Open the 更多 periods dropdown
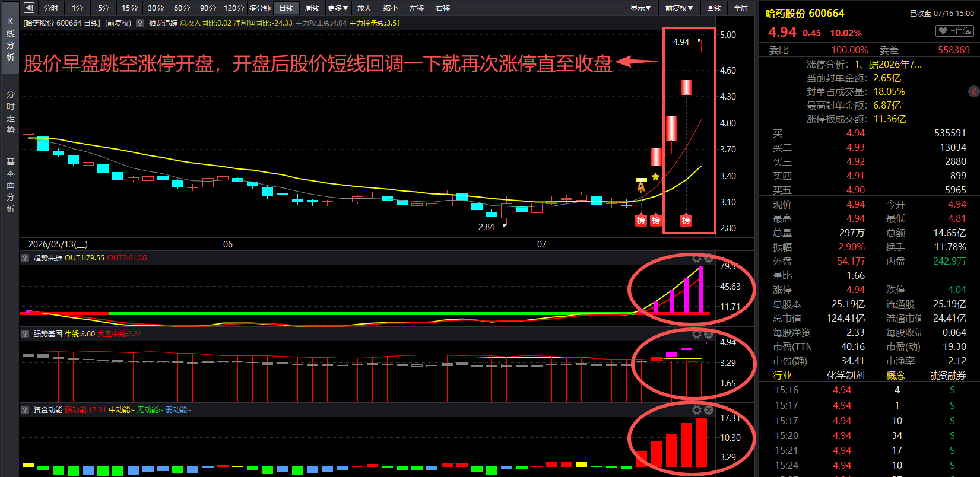The width and height of the screenshot is (980, 477). tap(338, 8)
